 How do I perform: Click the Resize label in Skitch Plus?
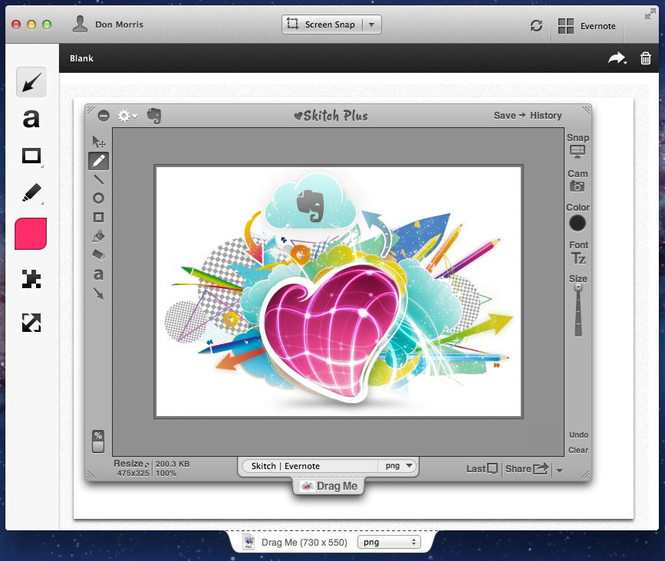[x=131, y=463]
